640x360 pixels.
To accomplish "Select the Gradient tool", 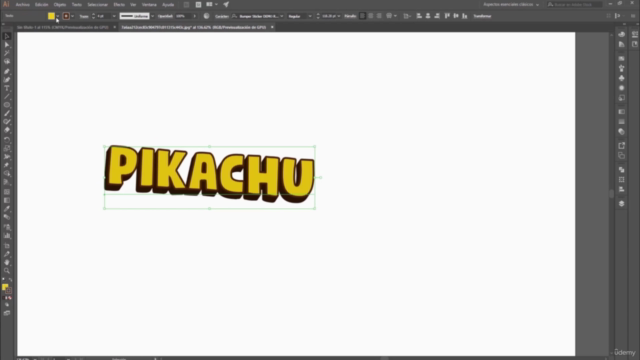I will click(7, 200).
